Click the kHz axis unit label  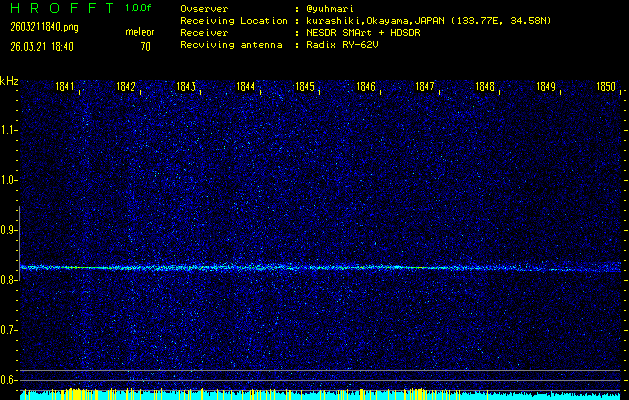(x=9, y=81)
